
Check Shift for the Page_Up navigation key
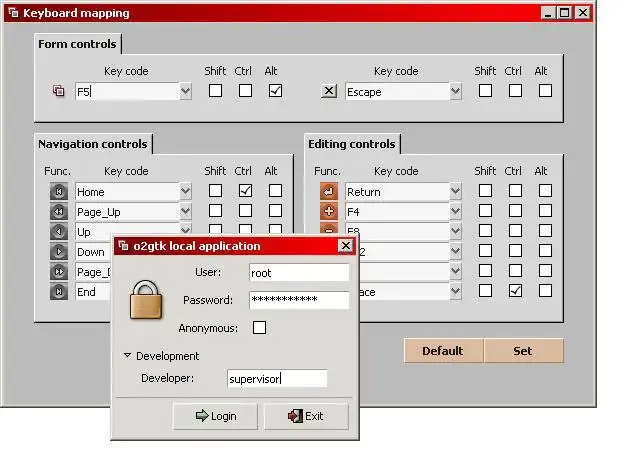click(215, 210)
